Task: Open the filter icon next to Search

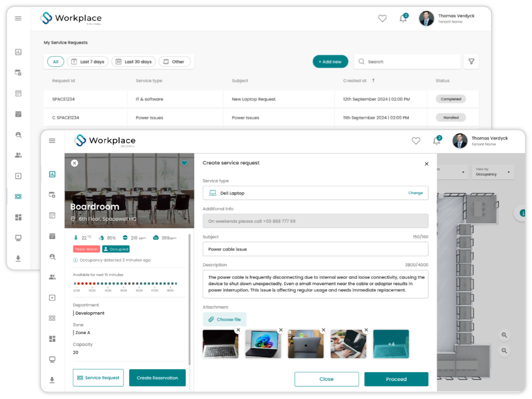Action: (471, 61)
